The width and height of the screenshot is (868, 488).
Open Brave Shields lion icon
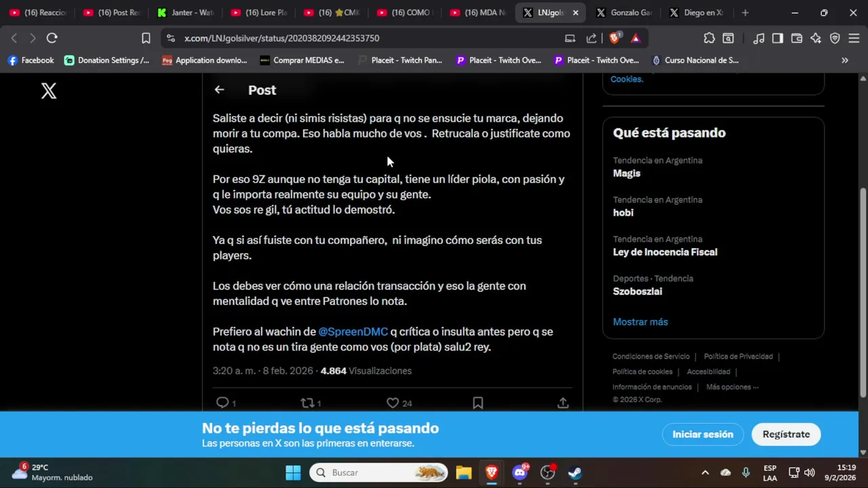click(614, 38)
